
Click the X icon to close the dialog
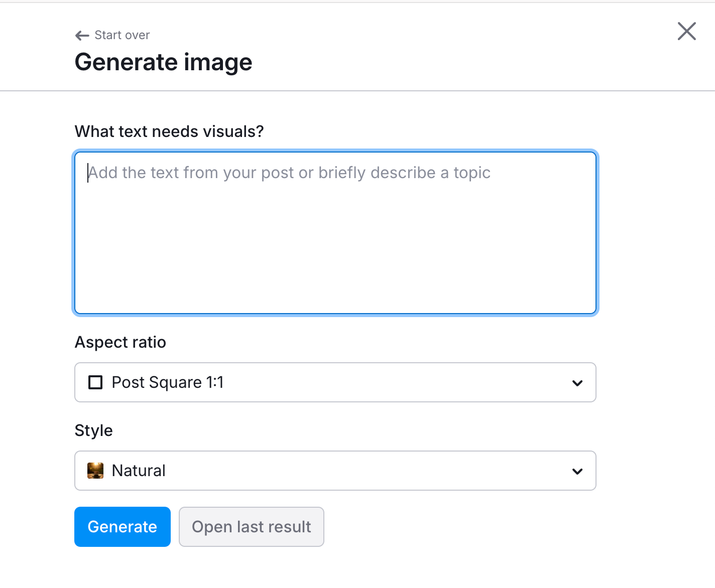(x=686, y=31)
